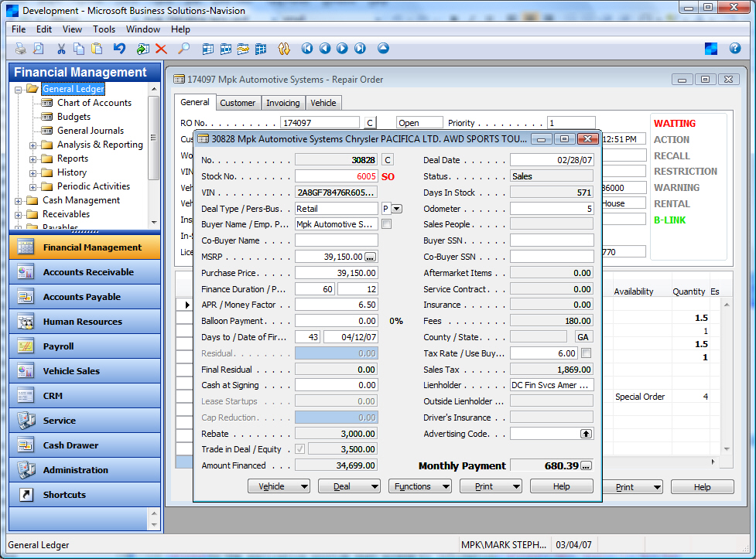
Task: Click the round up-arrow List toolbar icon
Action: coord(383,48)
